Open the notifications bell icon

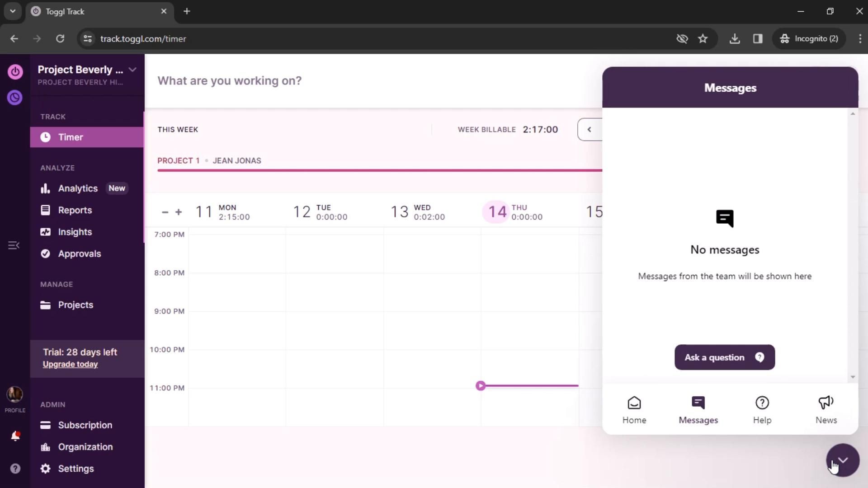15,436
